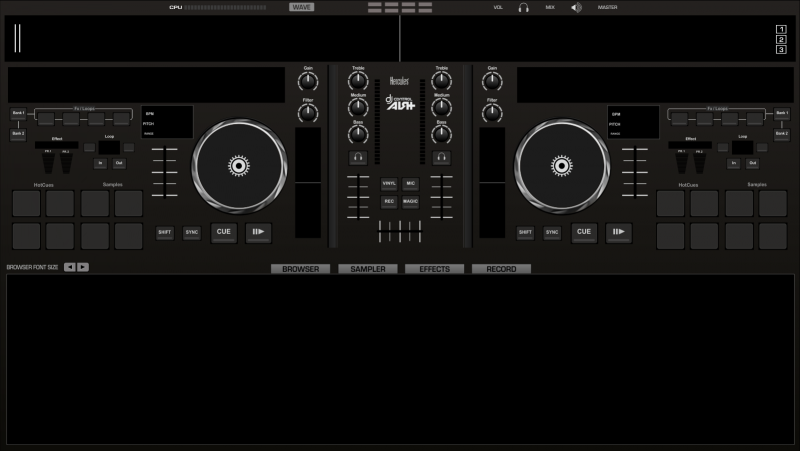Click left deck BPM pitch display
The height and width of the screenshot is (451, 800).
(x=167, y=122)
